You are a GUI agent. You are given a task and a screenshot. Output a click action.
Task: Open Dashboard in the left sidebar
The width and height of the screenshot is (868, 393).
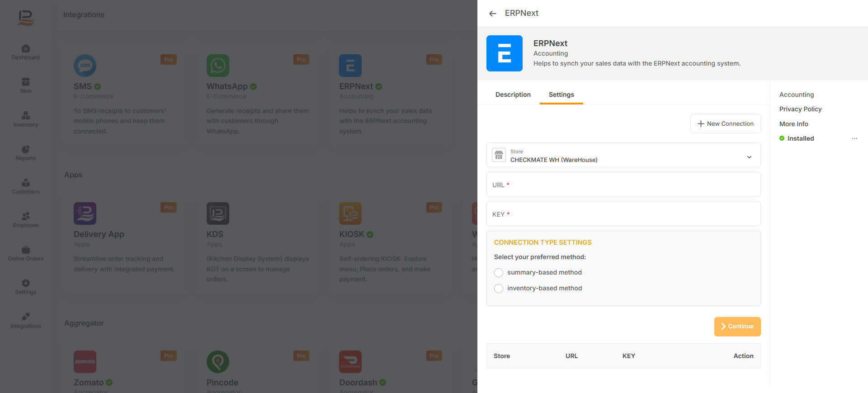(x=26, y=52)
